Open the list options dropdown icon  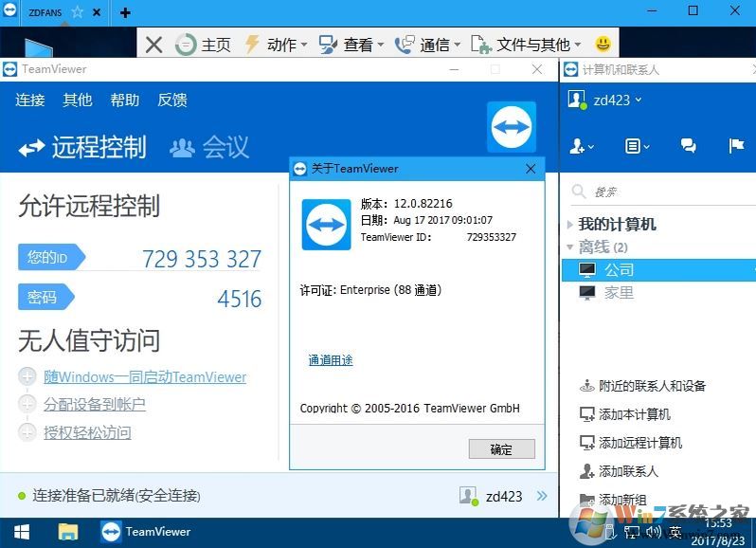click(637, 146)
